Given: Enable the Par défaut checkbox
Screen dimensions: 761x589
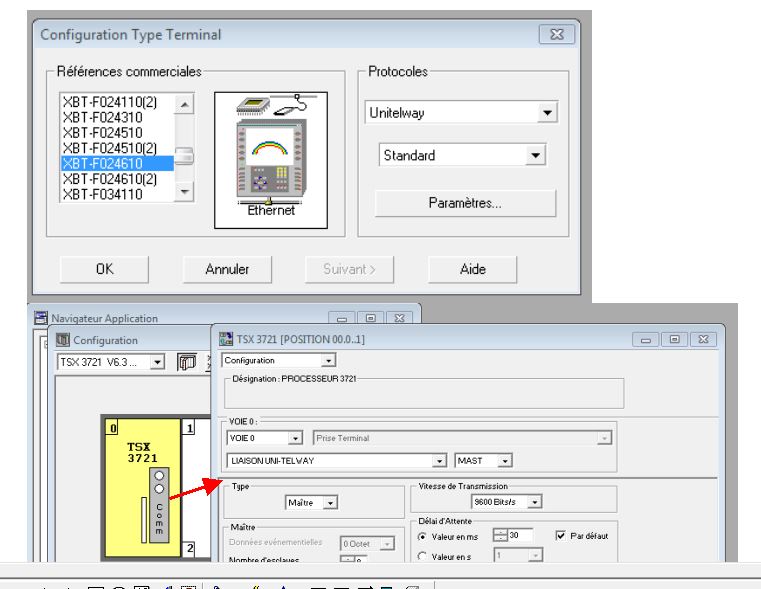Looking at the screenshot, I should [561, 535].
